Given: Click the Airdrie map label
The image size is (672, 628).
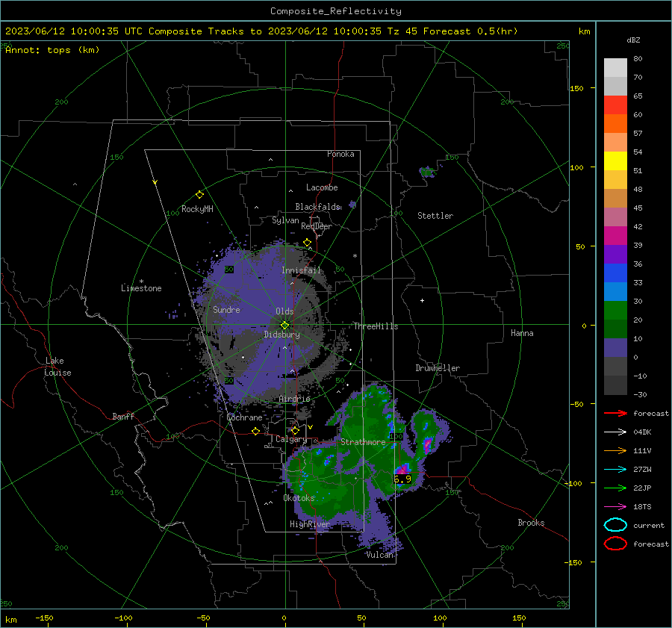Looking at the screenshot, I should 294,399.
